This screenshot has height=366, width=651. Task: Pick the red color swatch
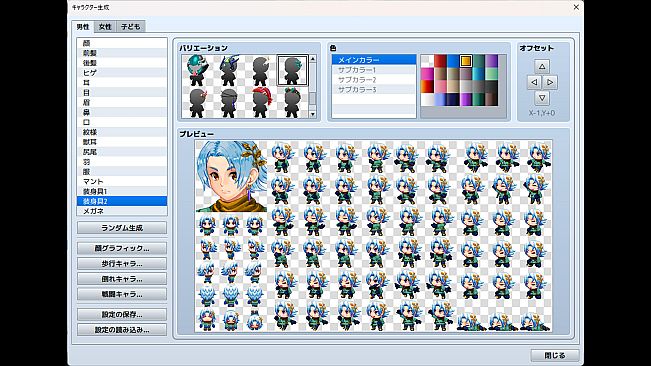pyautogui.click(x=440, y=61)
